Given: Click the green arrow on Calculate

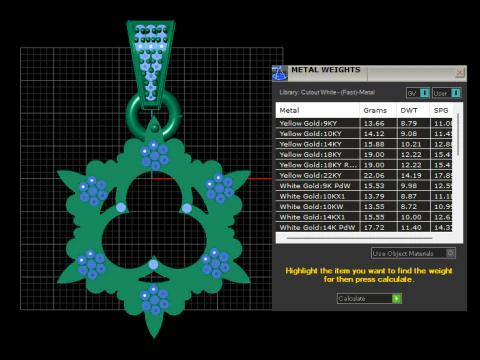Looking at the screenshot, I should coord(397,298).
